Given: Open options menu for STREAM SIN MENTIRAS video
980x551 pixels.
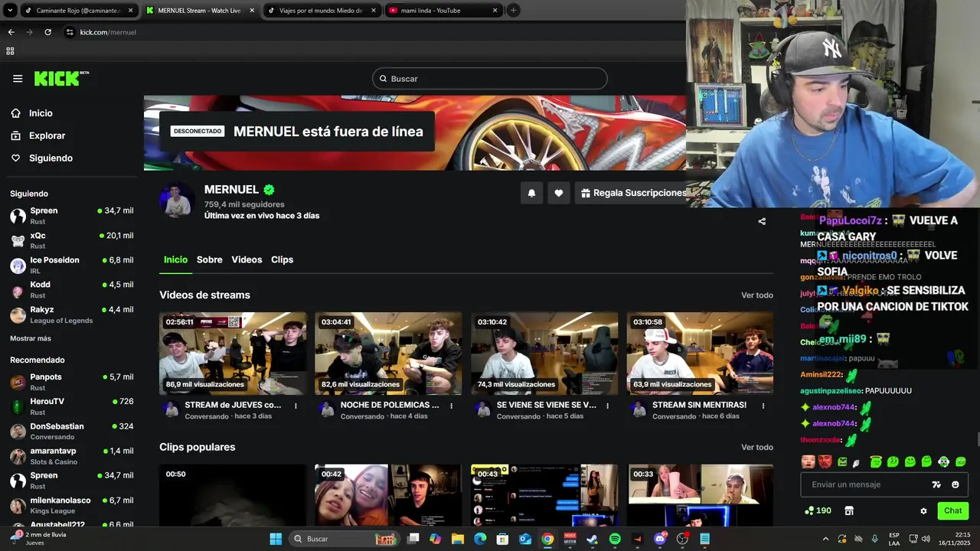Looking at the screenshot, I should (763, 406).
